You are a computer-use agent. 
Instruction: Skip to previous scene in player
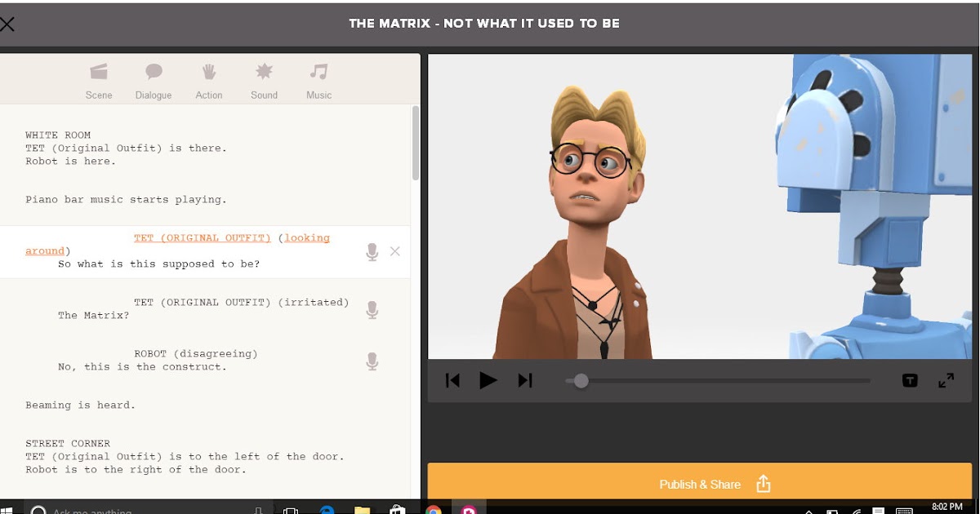coord(452,380)
